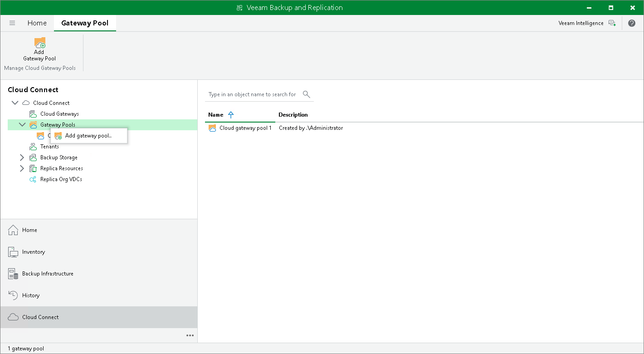Click the search magnifier icon

(x=307, y=94)
